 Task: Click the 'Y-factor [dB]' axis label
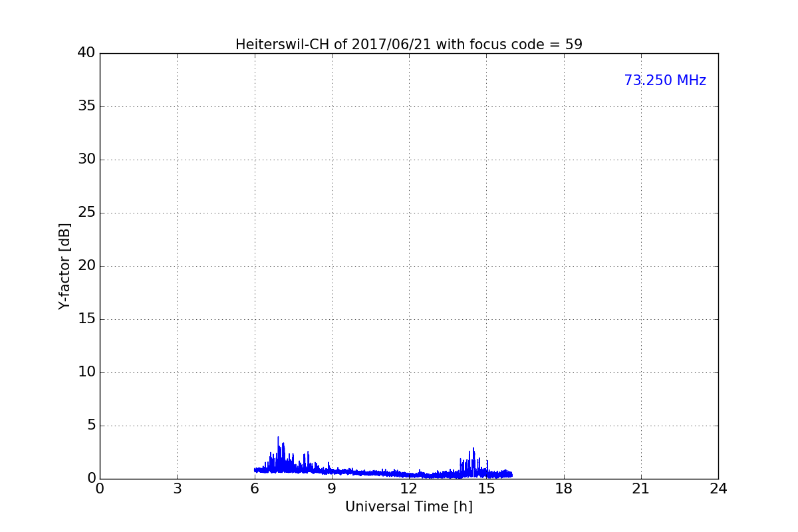[65, 266]
